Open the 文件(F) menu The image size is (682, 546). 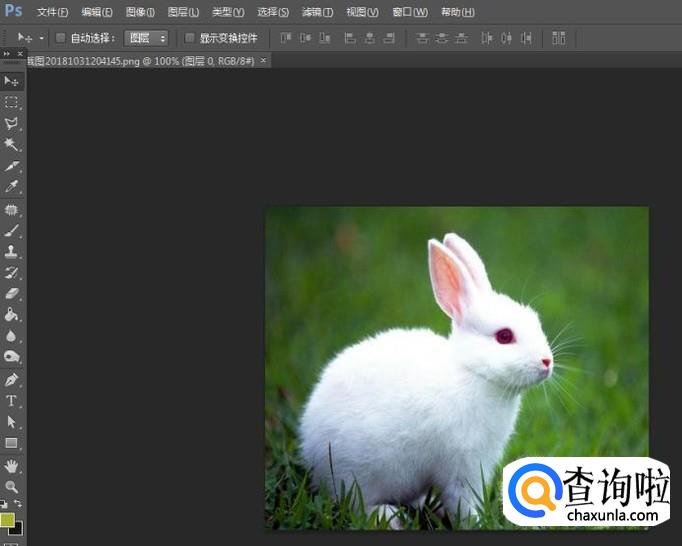(x=52, y=12)
